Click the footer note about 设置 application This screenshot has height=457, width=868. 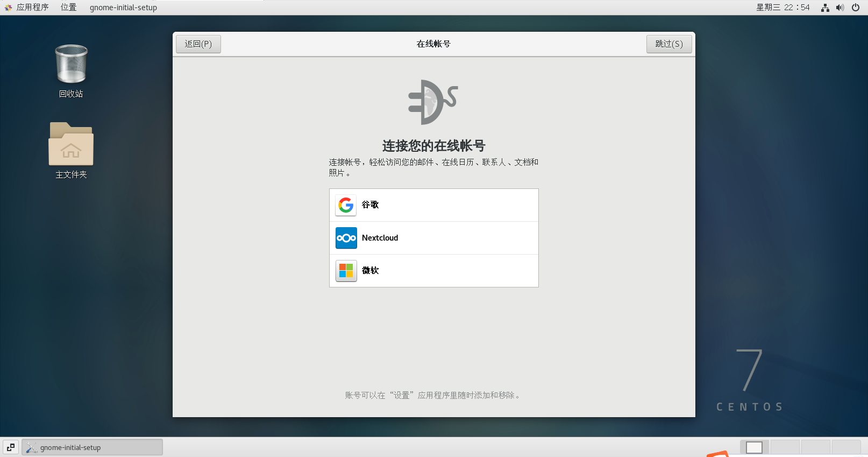click(433, 395)
